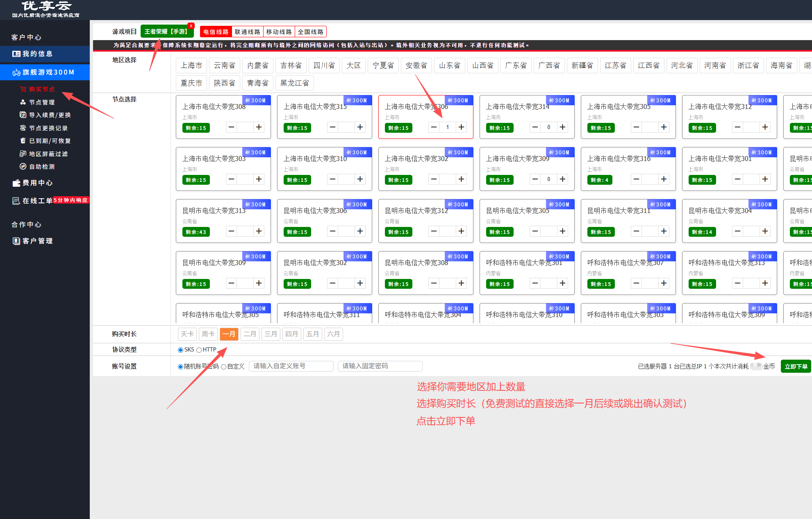The width and height of the screenshot is (812, 519).
Task: Increase quantity for 上海市电信大带宽306
Action: click(462, 127)
